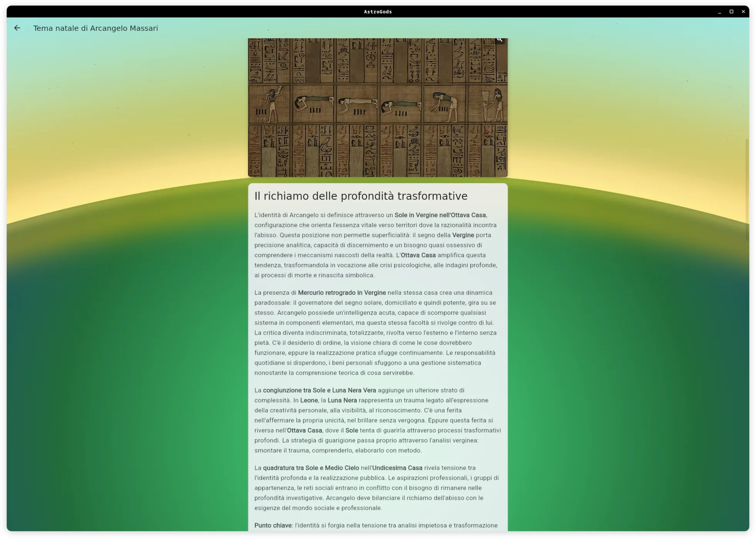The width and height of the screenshot is (756, 539).
Task: Maximize the AstroGods window
Action: [x=731, y=12]
